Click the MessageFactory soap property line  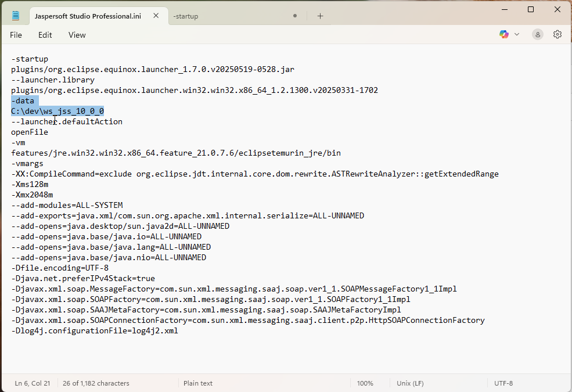click(x=234, y=289)
